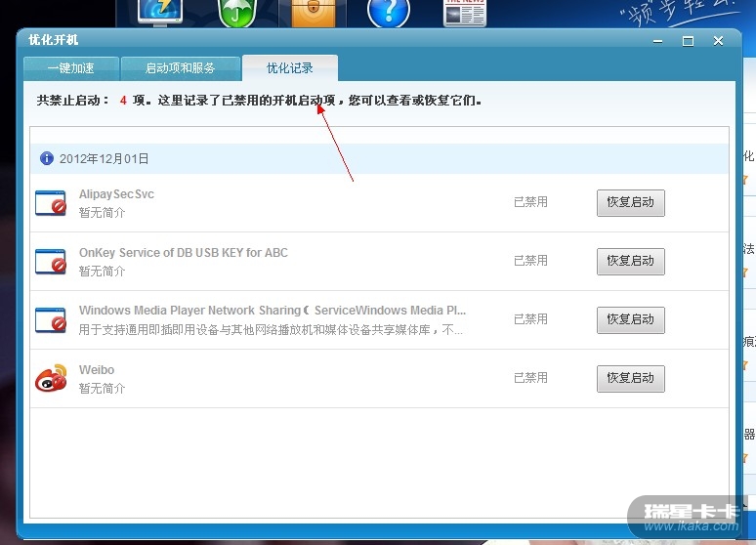756x545 pixels.
Task: Select the Windows Media Player Network Sharing entry title
Action: 273,311
